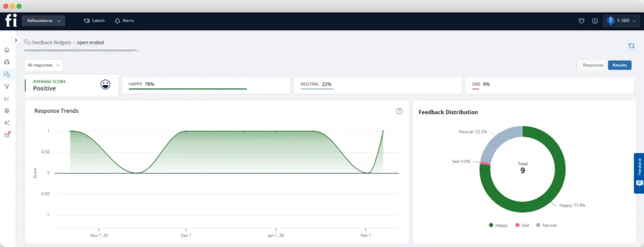The width and height of the screenshot is (644, 247).
Task: Click the SAD 0% progress bar
Action: pos(475,88)
